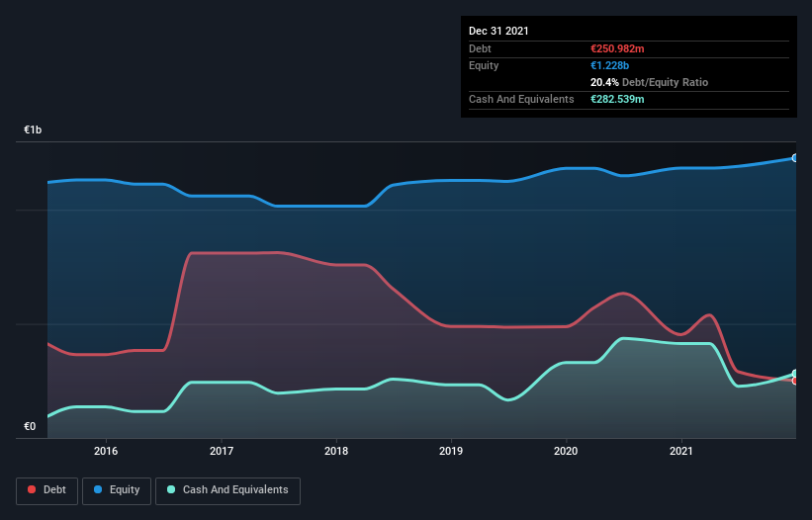Image resolution: width=812 pixels, height=520 pixels.
Task: Click the red Debt legend dot
Action: tap(32, 489)
